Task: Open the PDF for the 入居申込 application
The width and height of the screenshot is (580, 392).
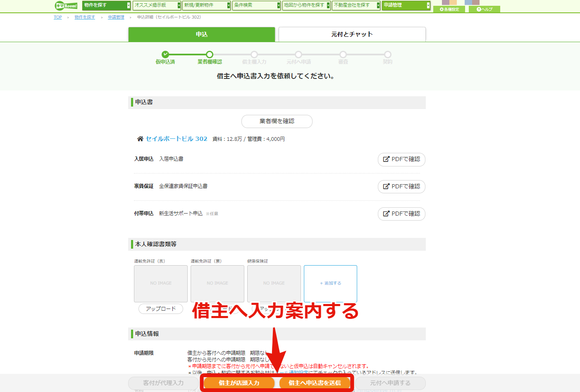Action: coord(401,159)
